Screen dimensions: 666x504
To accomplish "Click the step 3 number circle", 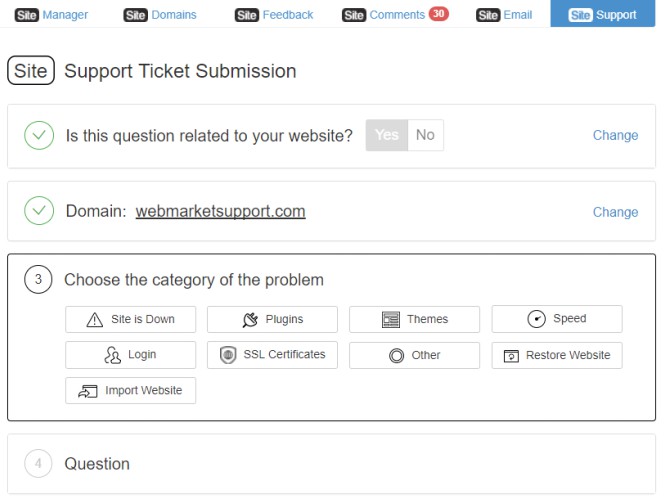I will click(38, 279).
